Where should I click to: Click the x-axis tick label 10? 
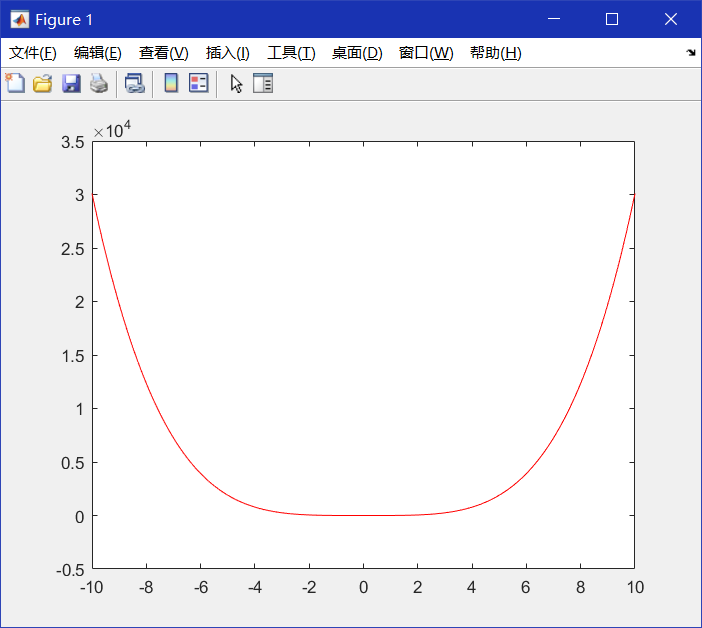coord(635,587)
